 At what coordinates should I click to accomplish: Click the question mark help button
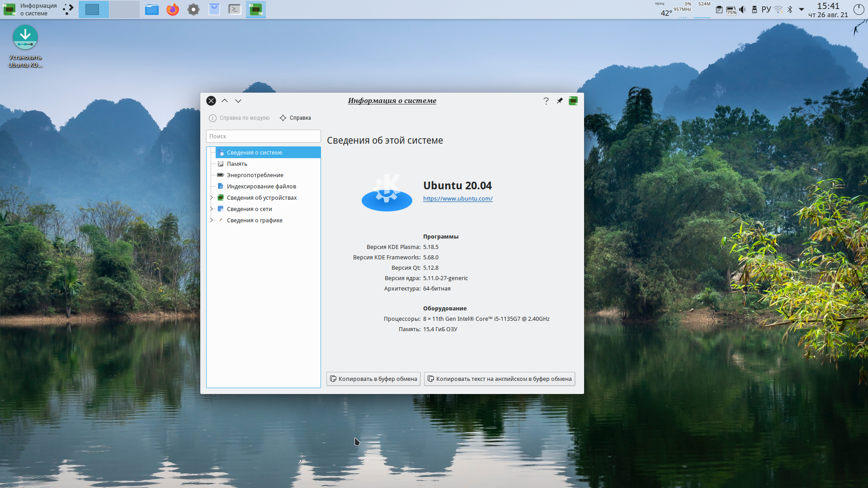(x=546, y=101)
